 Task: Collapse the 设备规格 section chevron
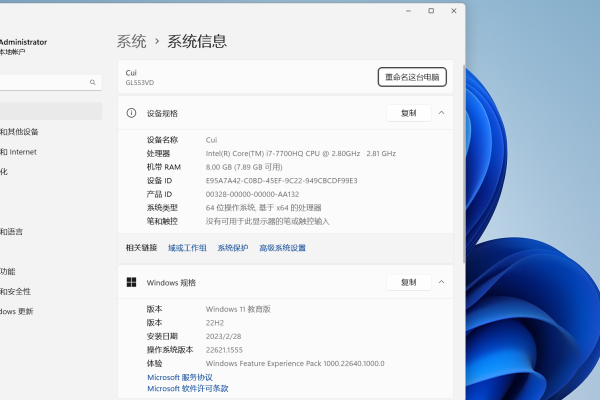coord(441,113)
